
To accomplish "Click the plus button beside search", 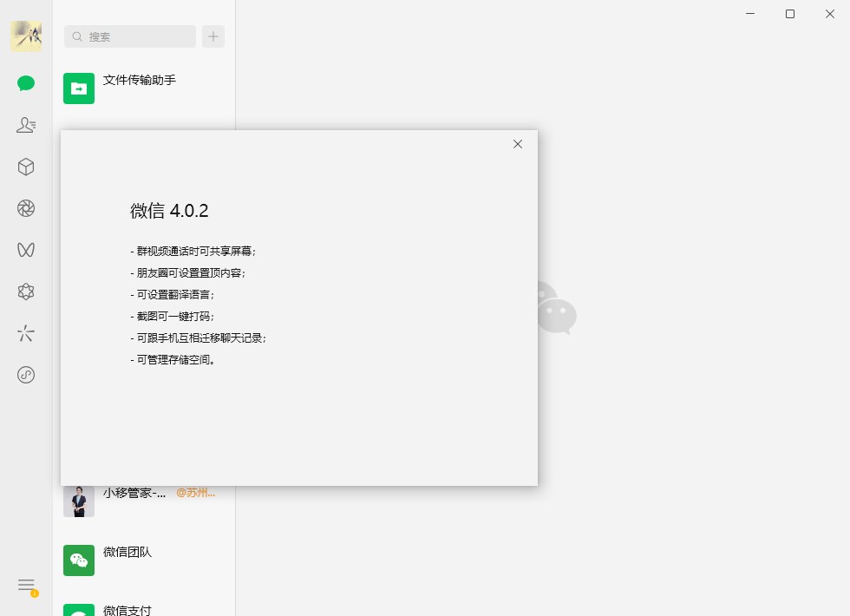I will point(213,36).
